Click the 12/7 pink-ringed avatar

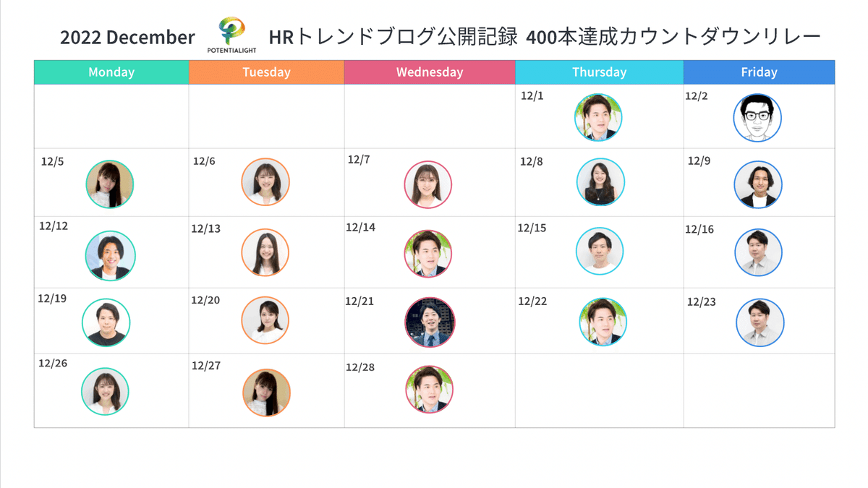(428, 185)
